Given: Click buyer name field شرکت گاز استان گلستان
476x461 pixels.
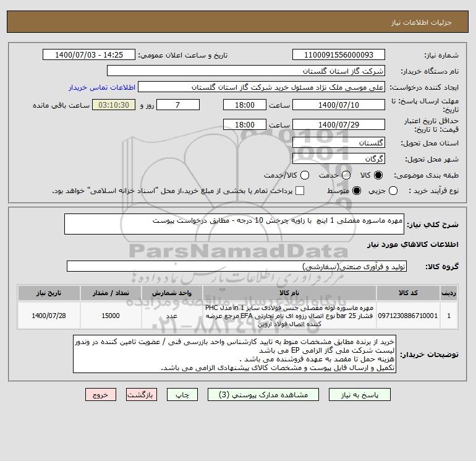Looking at the screenshot, I should 246,71.
